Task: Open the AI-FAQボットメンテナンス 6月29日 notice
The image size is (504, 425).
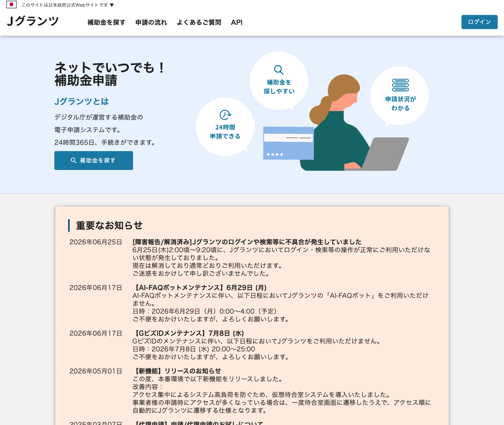Action: 200,288
